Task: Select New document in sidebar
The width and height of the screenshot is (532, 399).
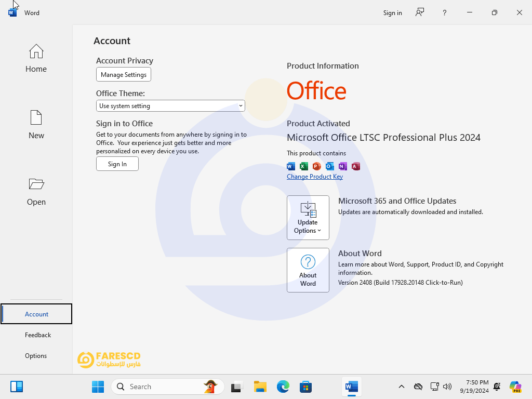Action: [36, 125]
